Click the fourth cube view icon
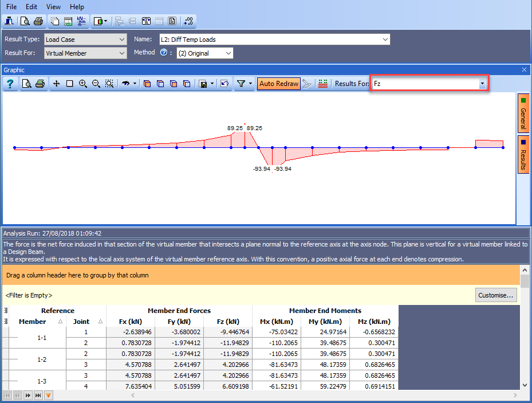532x403 pixels. (x=187, y=84)
